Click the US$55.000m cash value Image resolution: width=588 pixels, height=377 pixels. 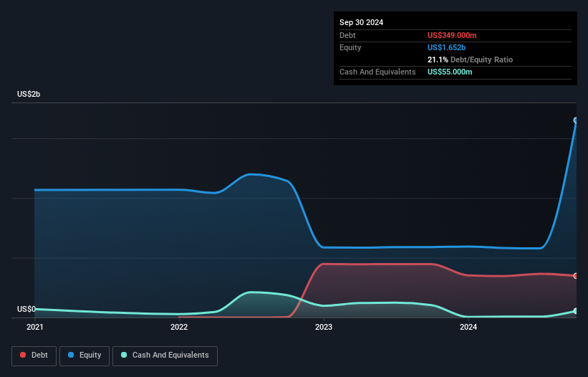click(x=450, y=72)
